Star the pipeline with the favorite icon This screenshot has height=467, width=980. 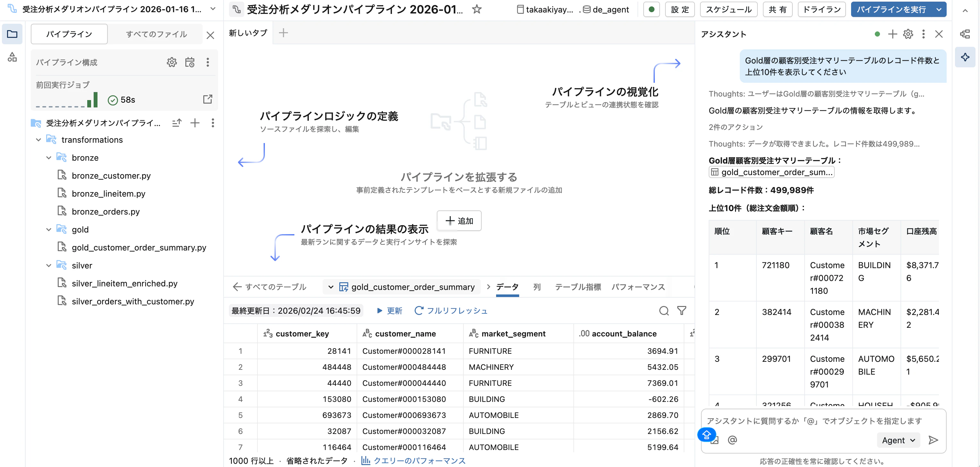477,9
